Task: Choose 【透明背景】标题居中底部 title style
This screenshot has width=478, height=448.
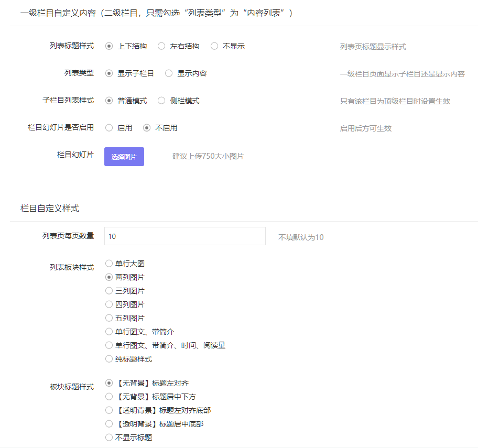Action: click(x=109, y=423)
